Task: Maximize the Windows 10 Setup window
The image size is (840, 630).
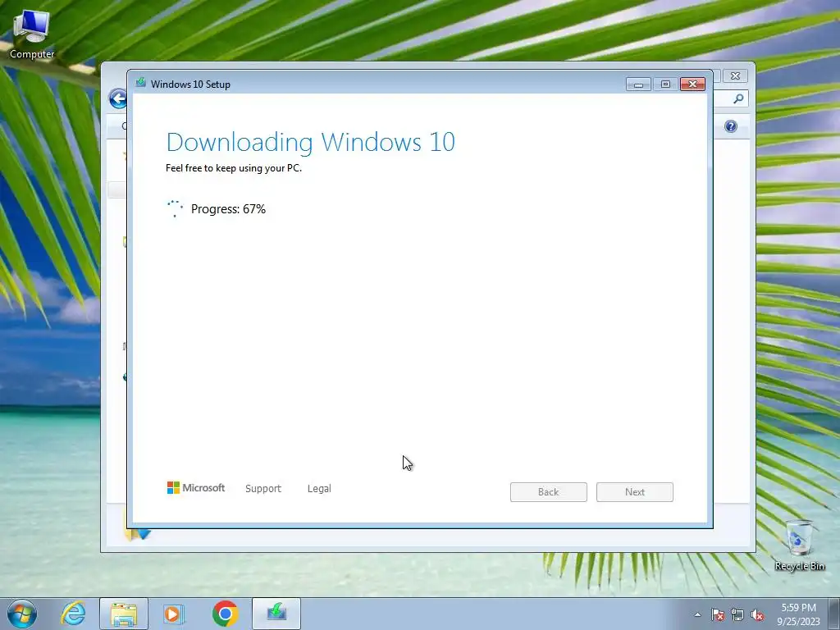Action: coord(665,84)
